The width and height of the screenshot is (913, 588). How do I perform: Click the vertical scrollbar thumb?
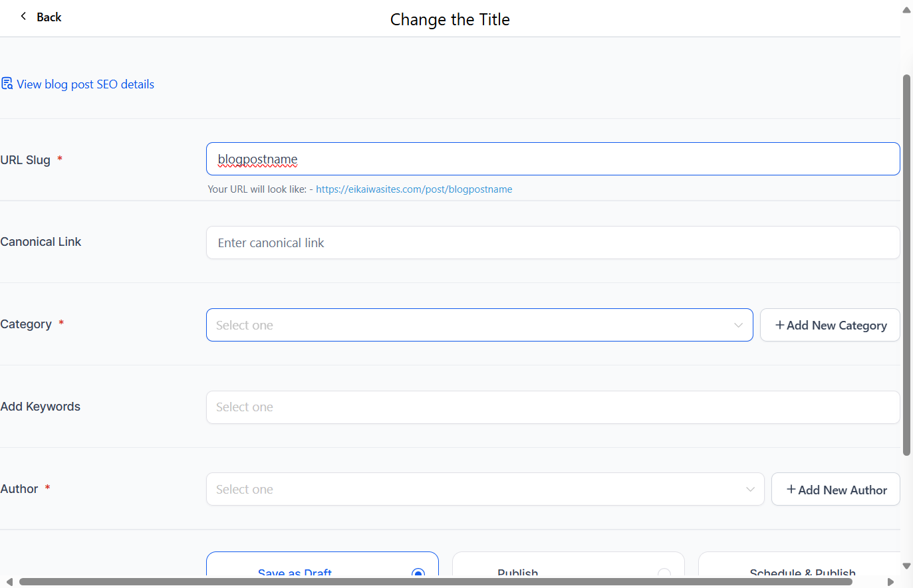(x=906, y=265)
